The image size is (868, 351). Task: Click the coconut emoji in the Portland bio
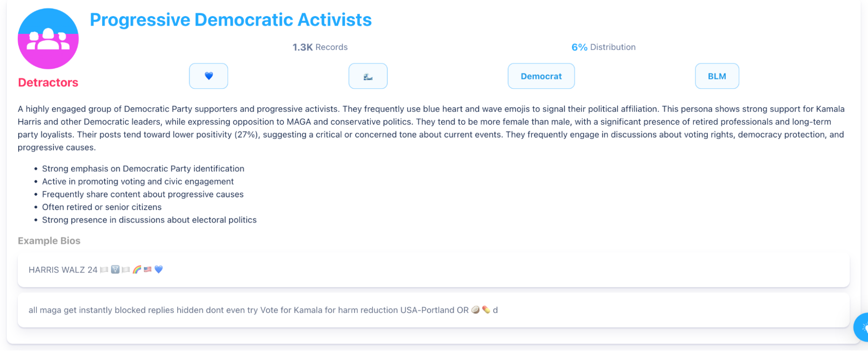coord(475,310)
